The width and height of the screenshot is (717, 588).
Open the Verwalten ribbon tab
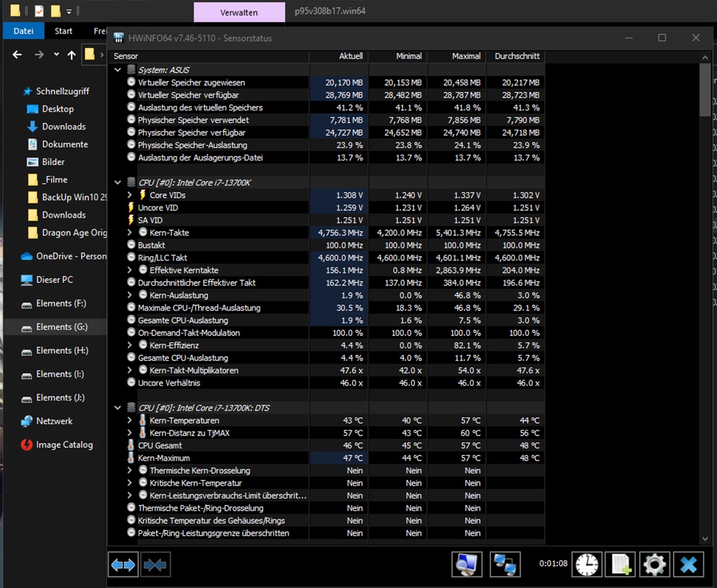click(239, 12)
